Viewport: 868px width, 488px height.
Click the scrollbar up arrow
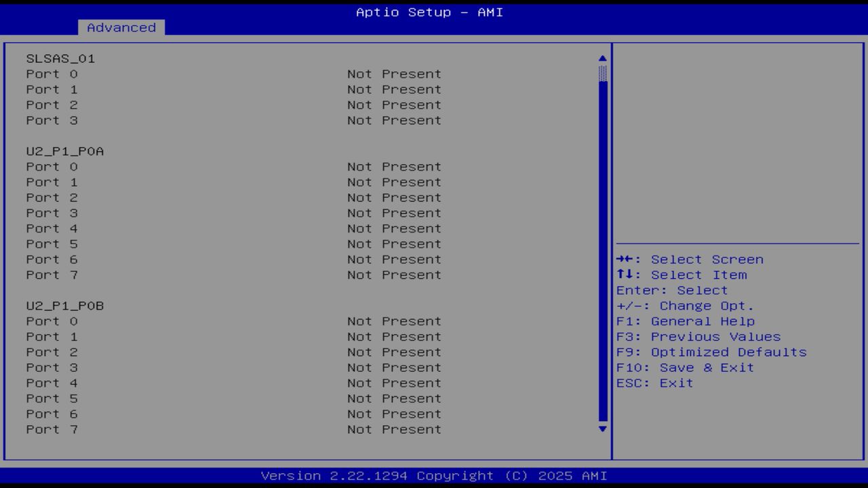point(601,58)
